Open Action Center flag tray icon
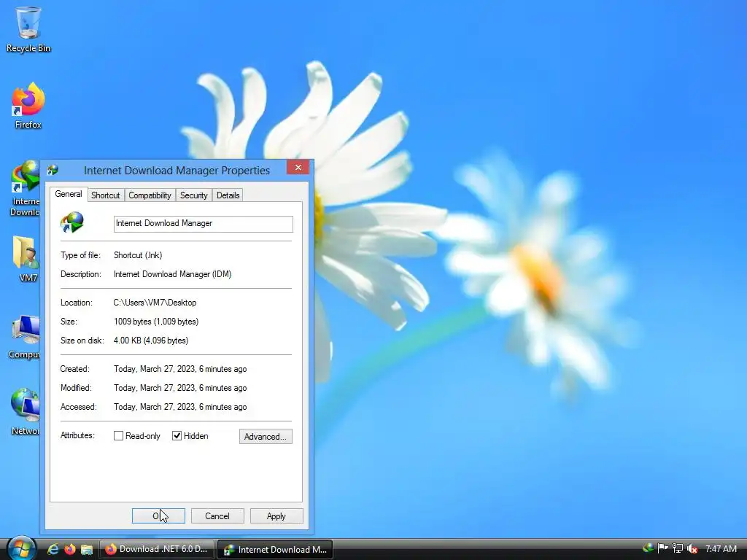The width and height of the screenshot is (747, 560). [x=662, y=548]
